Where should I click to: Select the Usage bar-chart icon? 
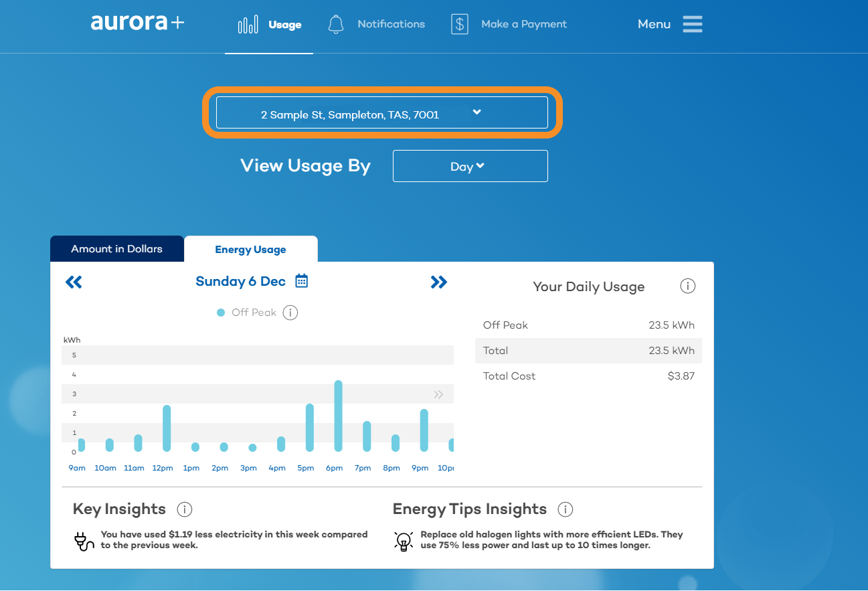point(248,23)
